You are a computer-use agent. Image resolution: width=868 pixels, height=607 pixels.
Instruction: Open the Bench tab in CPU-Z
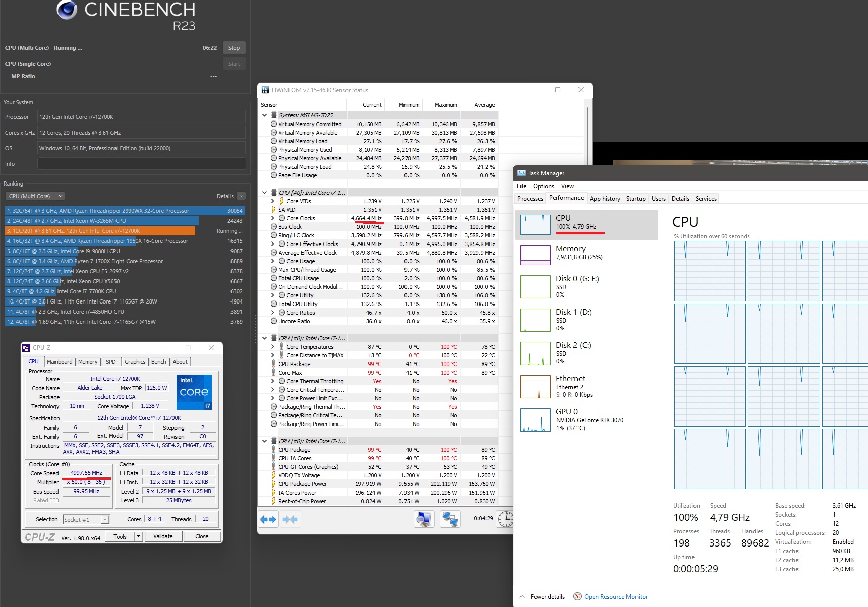pos(159,362)
